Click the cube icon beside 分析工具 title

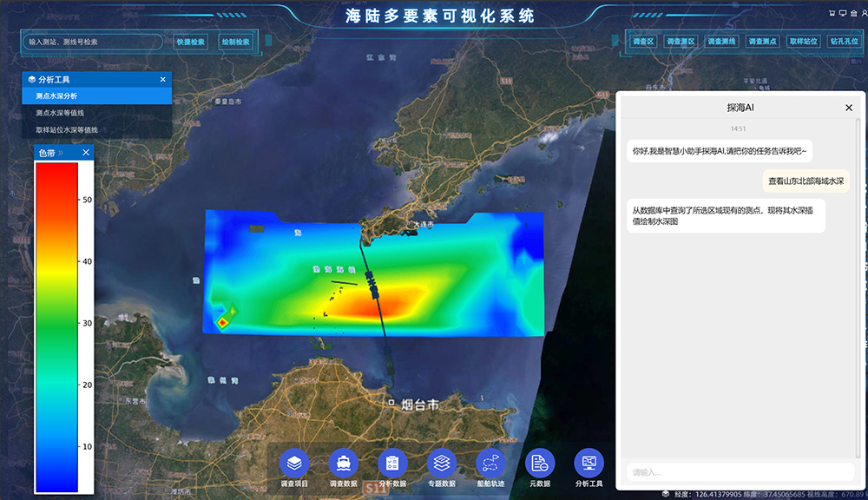click(31, 79)
